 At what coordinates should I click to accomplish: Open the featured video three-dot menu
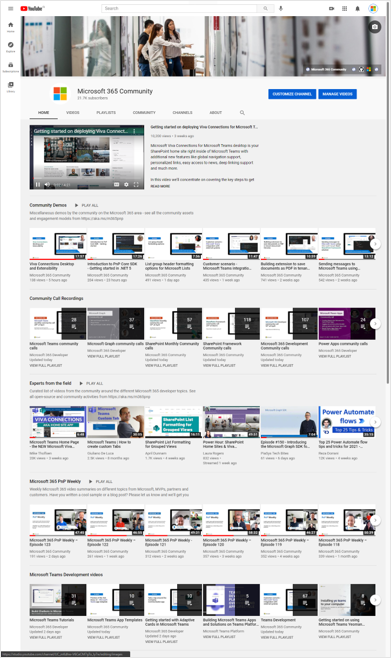(x=134, y=131)
